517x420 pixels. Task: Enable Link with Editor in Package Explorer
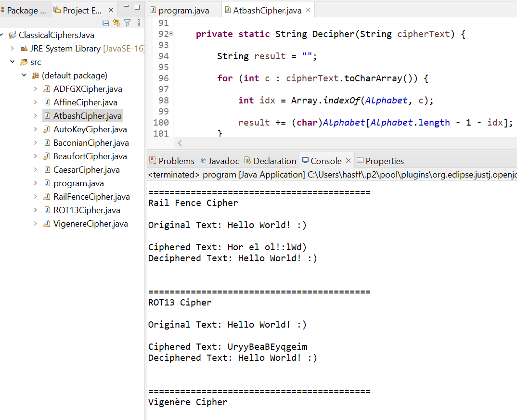(x=116, y=23)
